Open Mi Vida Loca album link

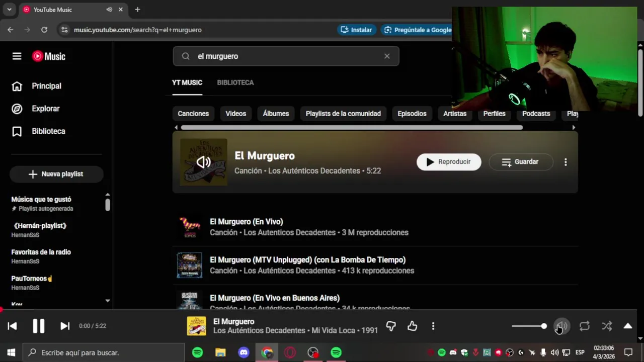point(334,330)
